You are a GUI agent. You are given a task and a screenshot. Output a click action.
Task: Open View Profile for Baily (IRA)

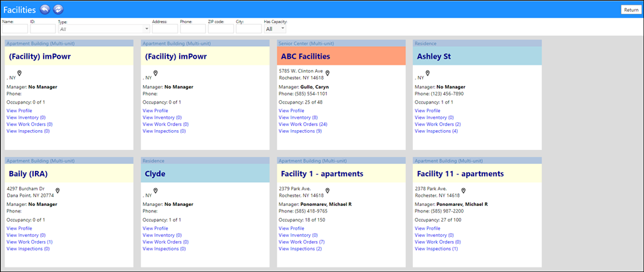(x=19, y=228)
